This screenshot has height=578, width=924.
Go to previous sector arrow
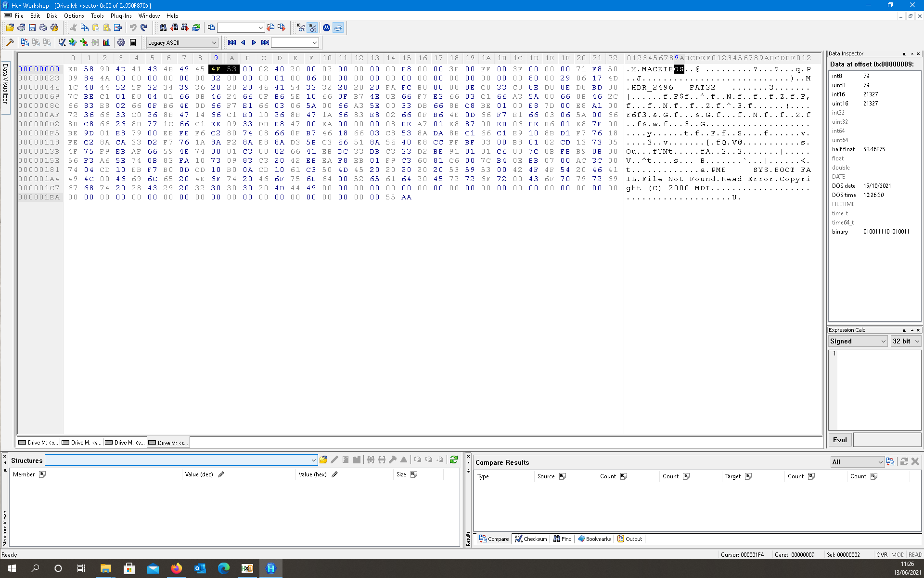click(243, 43)
